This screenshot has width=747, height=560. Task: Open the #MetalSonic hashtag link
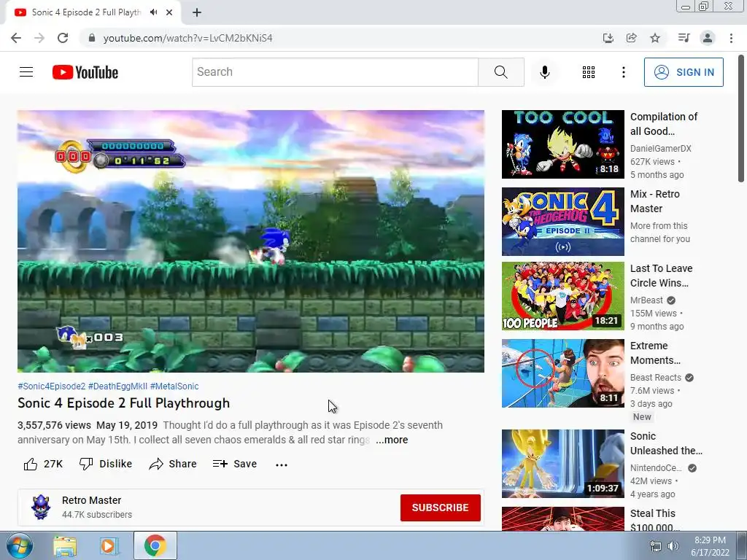(174, 386)
